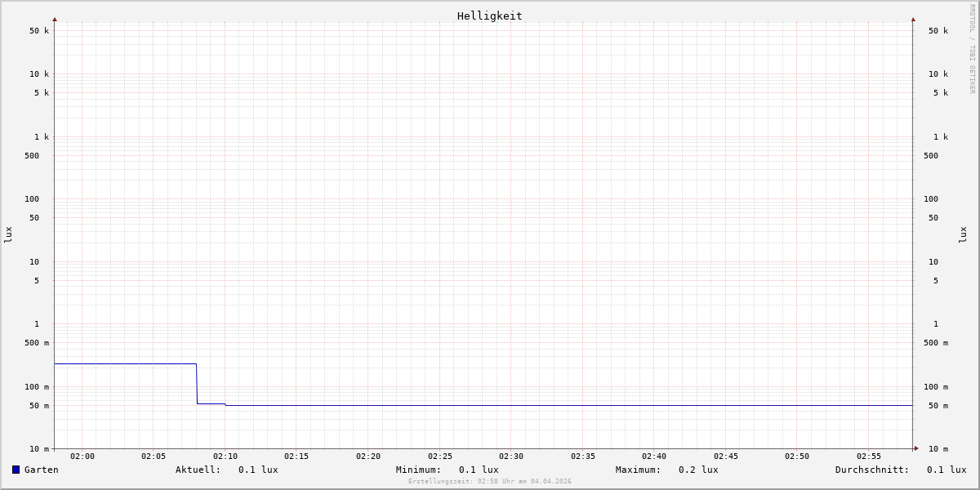Click the 02:10 time axis label
This screenshot has height=490, width=980.
point(225,457)
